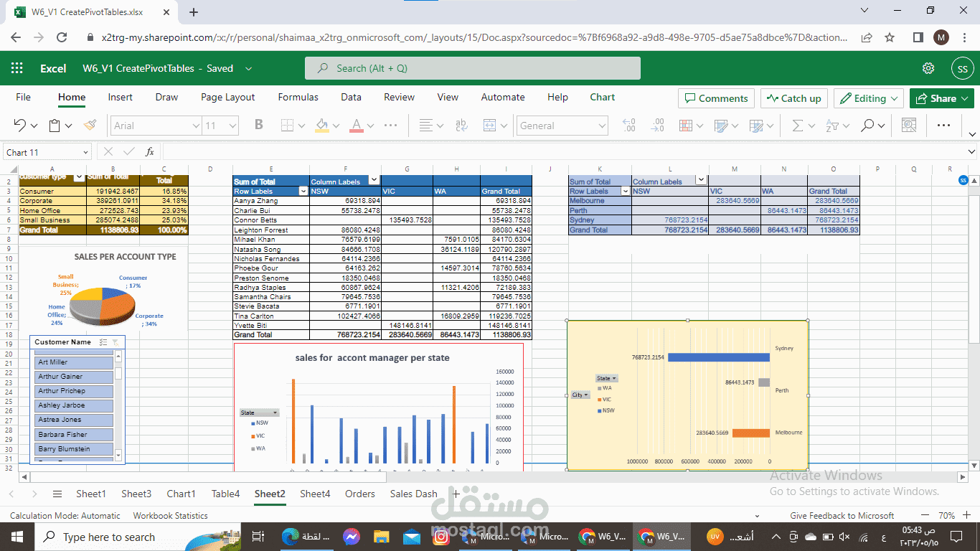The height and width of the screenshot is (551, 980).
Task: Toggle Bold formatting
Action: 258,125
